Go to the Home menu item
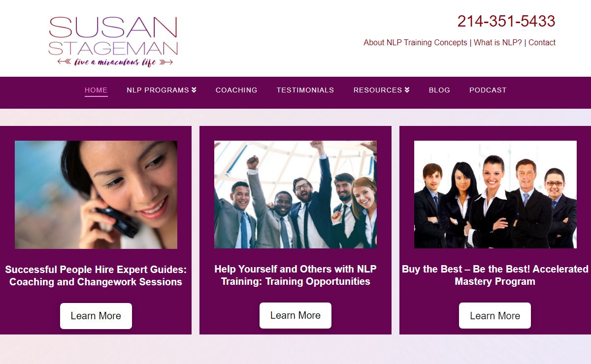The width and height of the screenshot is (591, 364). coord(96,90)
